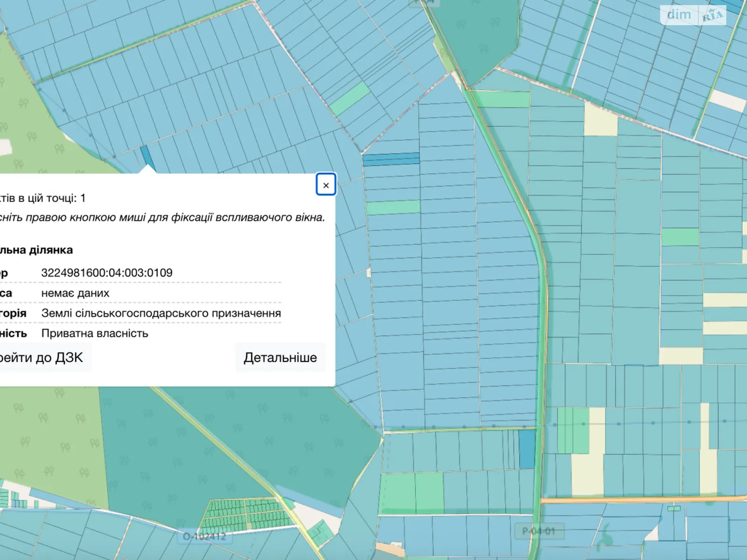Click the popup hint text about right mouse button
The image size is (747, 560).
tap(162, 217)
